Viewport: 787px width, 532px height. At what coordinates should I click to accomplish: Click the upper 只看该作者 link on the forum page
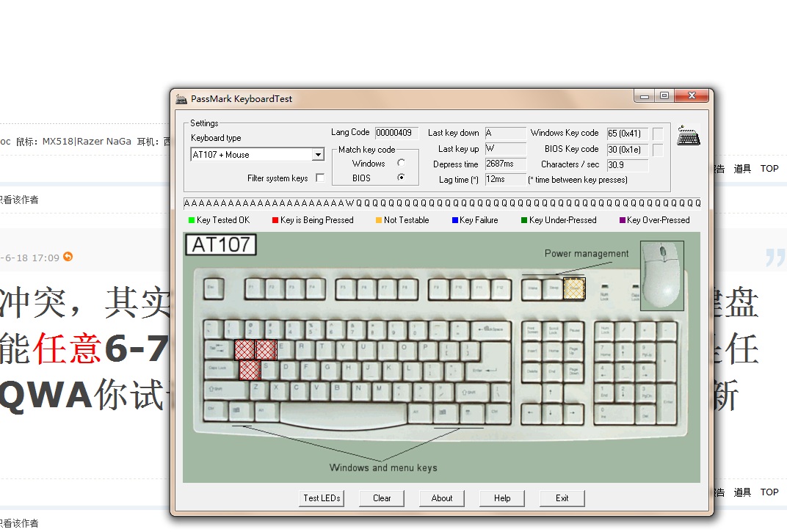(x=19, y=200)
